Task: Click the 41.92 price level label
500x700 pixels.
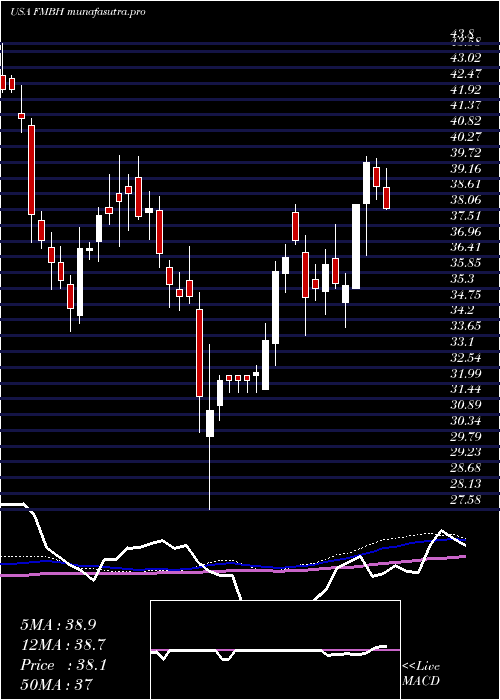Action: [464, 89]
